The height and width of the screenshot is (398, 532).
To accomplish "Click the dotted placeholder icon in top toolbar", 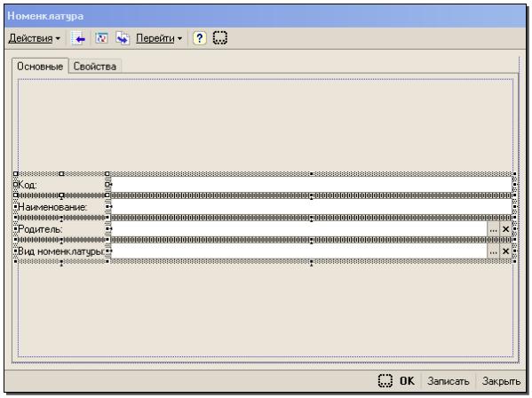I will click(x=220, y=38).
